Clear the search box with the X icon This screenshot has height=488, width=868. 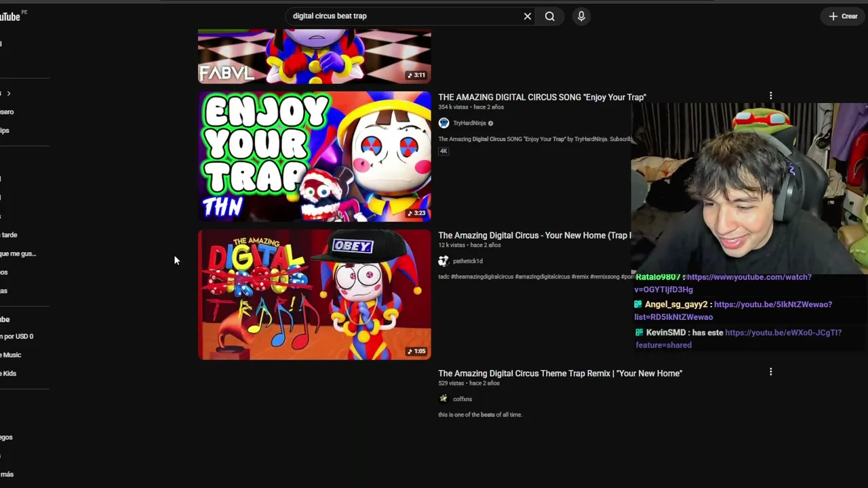point(528,16)
